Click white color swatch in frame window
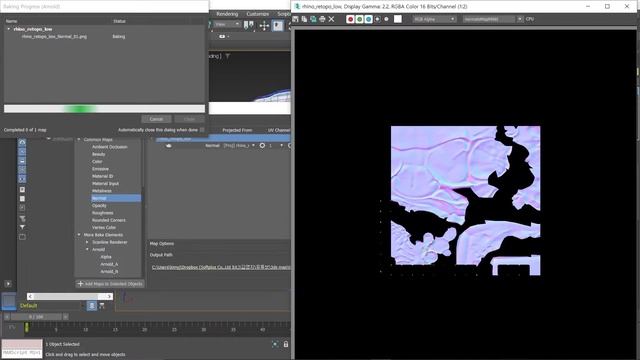This screenshot has height=360, width=640. coord(398,19)
